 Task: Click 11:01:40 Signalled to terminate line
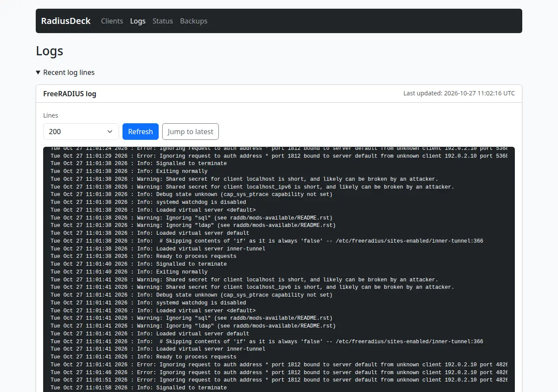click(139, 264)
